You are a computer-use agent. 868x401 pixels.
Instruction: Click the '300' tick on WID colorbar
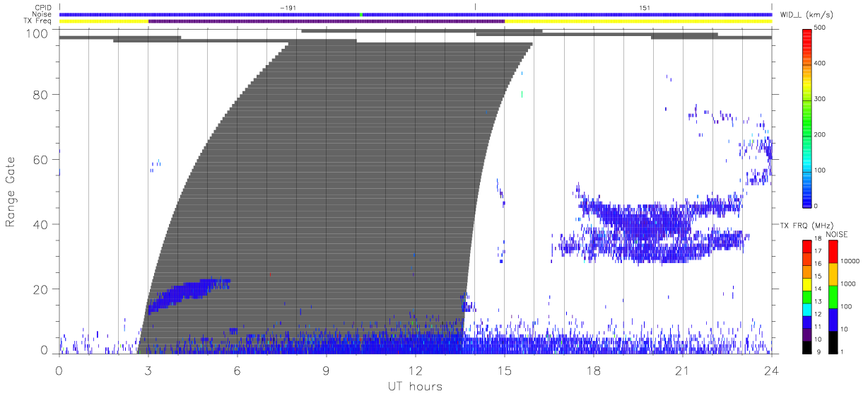(x=821, y=100)
